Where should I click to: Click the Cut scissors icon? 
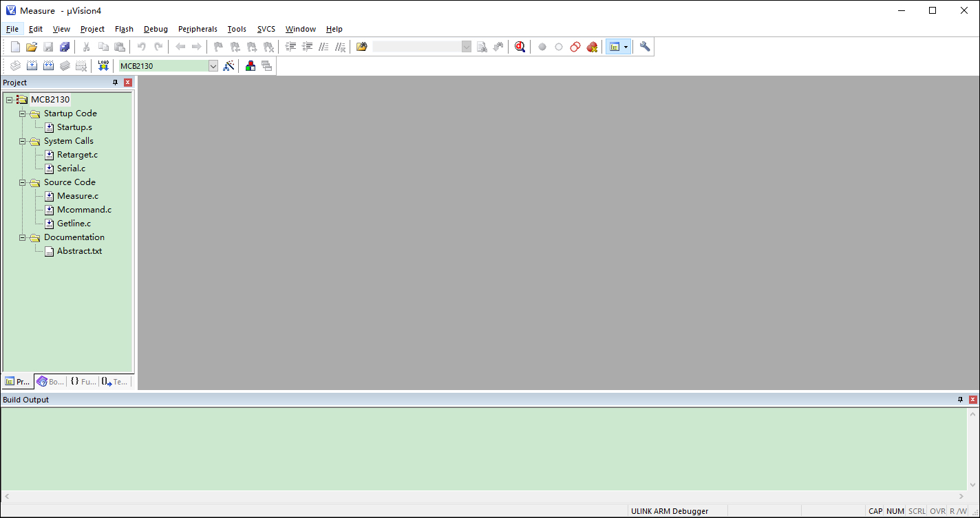click(x=87, y=47)
